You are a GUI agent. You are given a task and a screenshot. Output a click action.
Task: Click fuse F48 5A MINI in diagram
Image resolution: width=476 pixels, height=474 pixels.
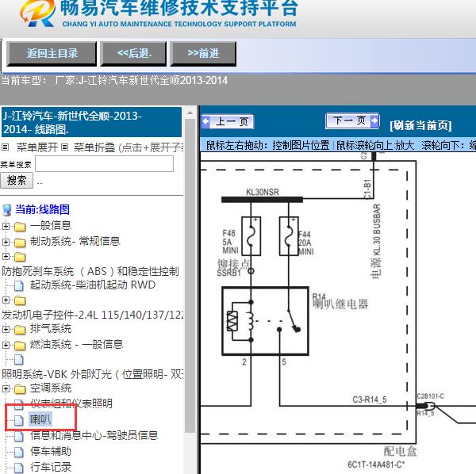(x=251, y=236)
